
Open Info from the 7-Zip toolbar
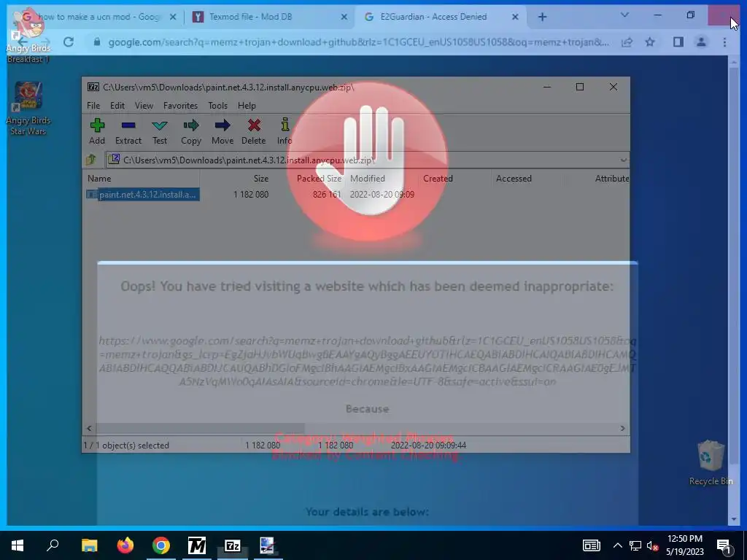(x=285, y=131)
